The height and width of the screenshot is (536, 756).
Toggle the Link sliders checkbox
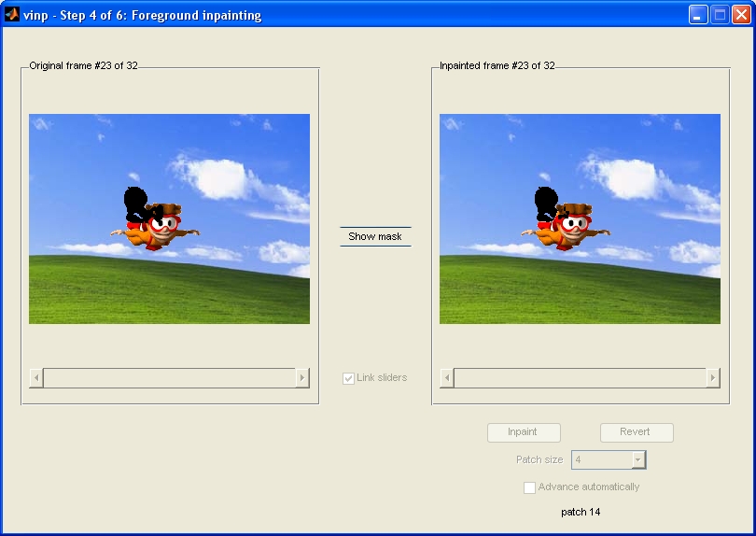coord(349,378)
